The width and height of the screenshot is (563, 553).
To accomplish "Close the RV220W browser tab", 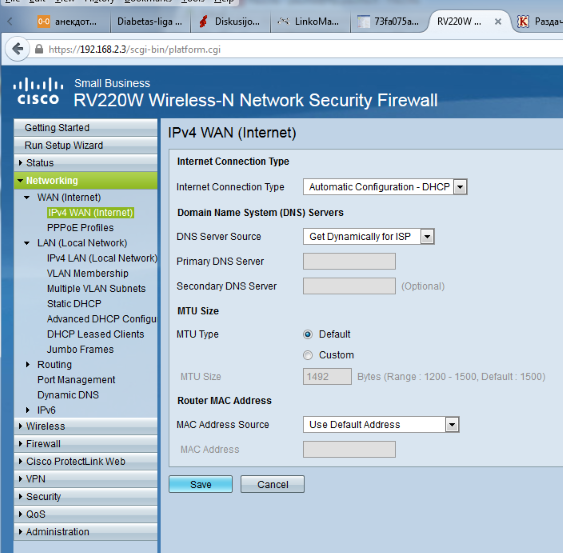I will 498,22.
